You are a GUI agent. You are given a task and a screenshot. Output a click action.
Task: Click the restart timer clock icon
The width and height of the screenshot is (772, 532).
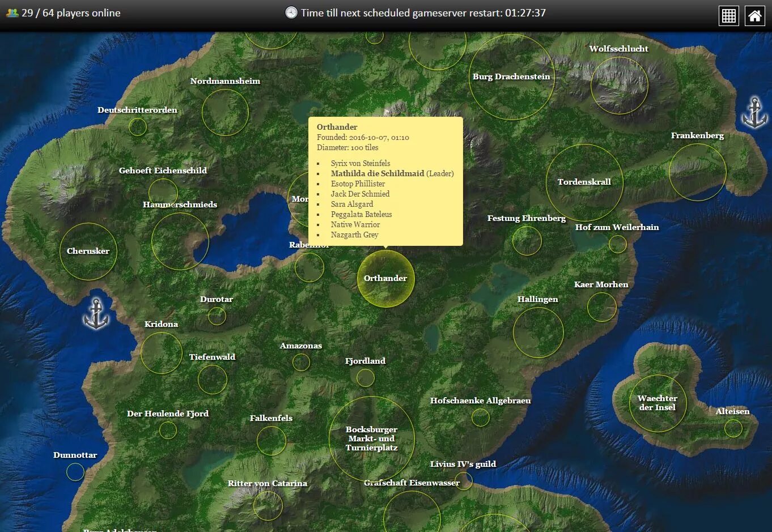[x=291, y=12]
